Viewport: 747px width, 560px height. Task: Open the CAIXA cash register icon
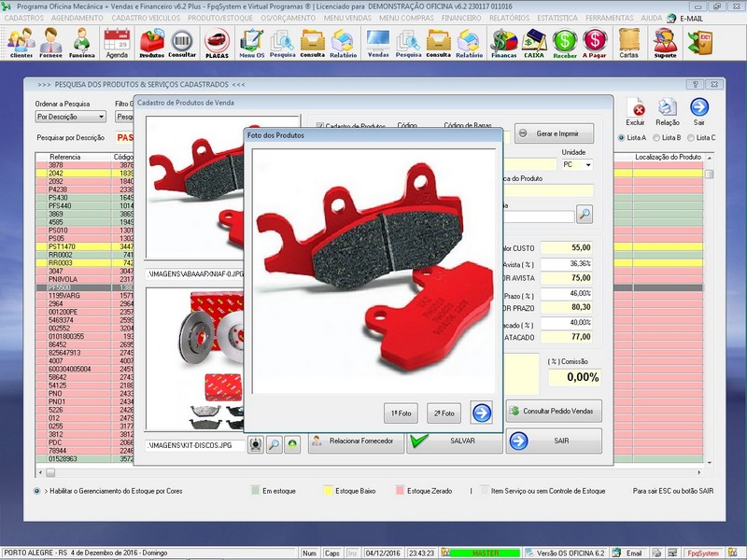pos(534,43)
